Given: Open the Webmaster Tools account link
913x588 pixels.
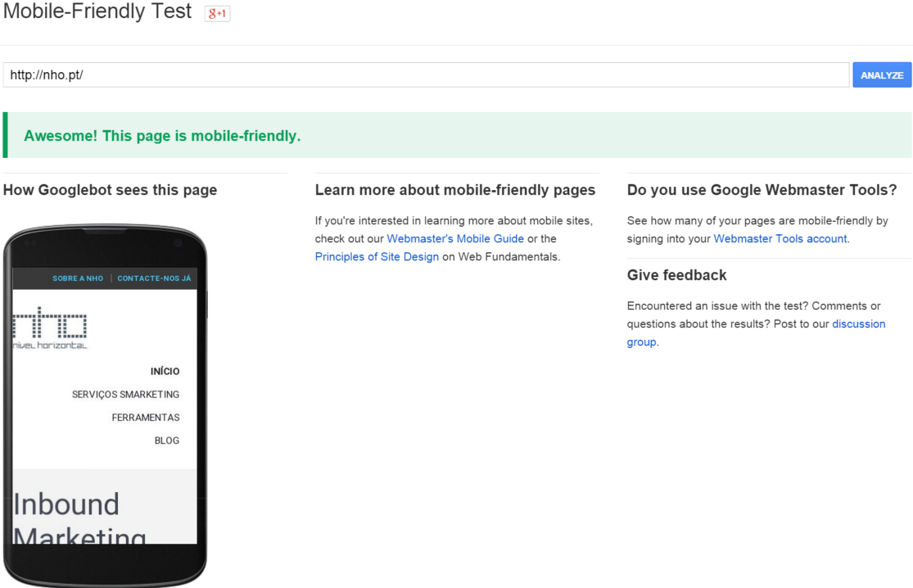Looking at the screenshot, I should click(x=780, y=239).
